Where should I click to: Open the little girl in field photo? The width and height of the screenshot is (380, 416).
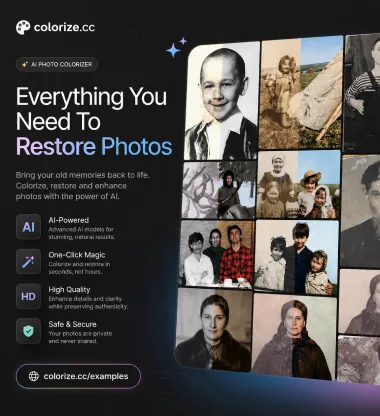(x=301, y=93)
